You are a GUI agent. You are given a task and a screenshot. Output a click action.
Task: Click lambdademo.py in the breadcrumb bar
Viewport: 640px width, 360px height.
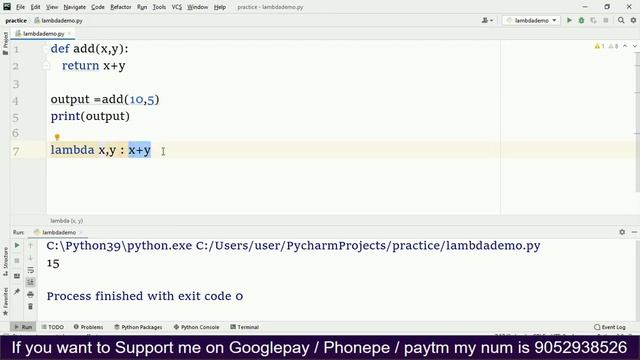coord(59,20)
